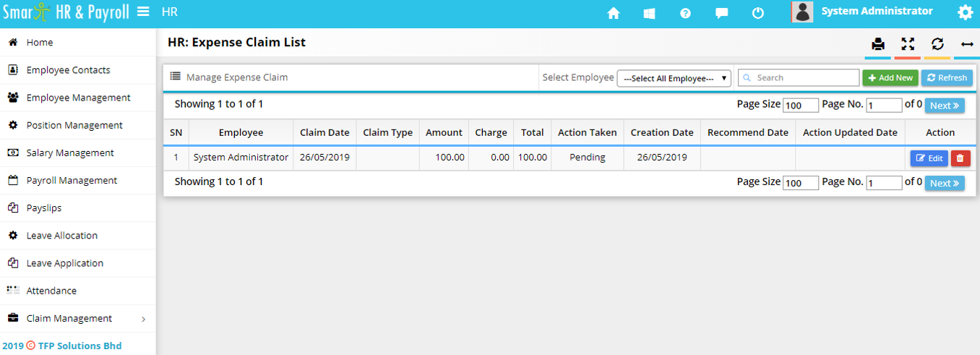The width and height of the screenshot is (980, 355).
Task: Follow the TFP Solutions Bhd link
Action: point(79,346)
